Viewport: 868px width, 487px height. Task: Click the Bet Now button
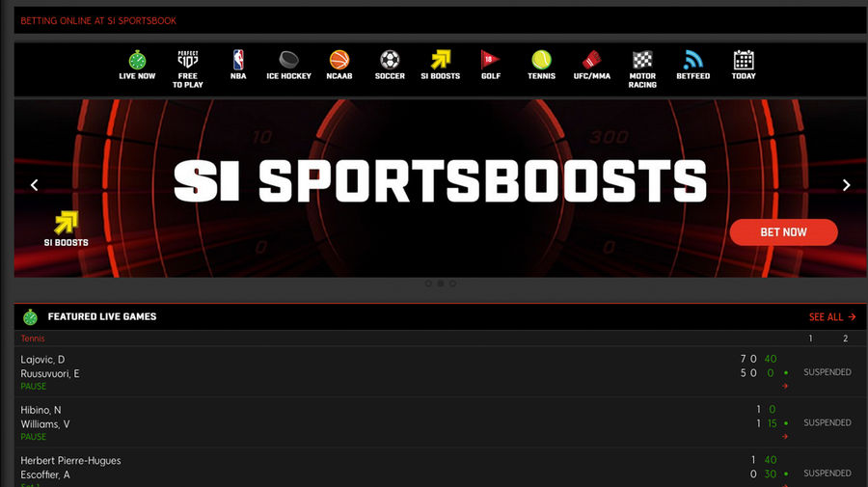point(783,232)
